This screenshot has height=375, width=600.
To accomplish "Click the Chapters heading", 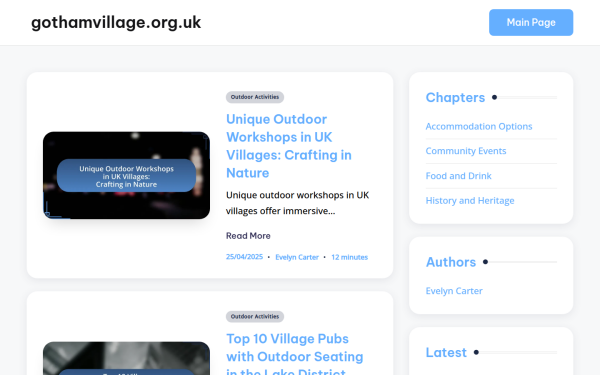I will coord(455,98).
